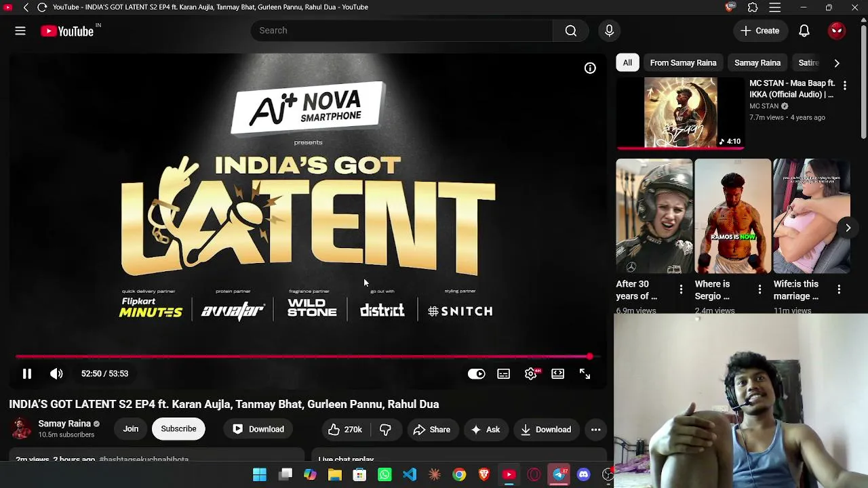868x488 pixels.
Task: Click the Ask button
Action: [486, 430]
